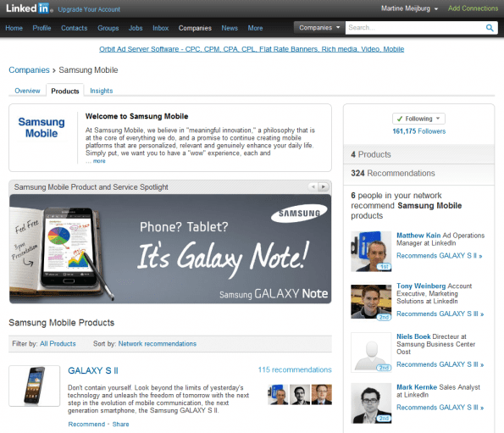Open Matthew Kain's profile photo
504x433 pixels.
(371, 252)
